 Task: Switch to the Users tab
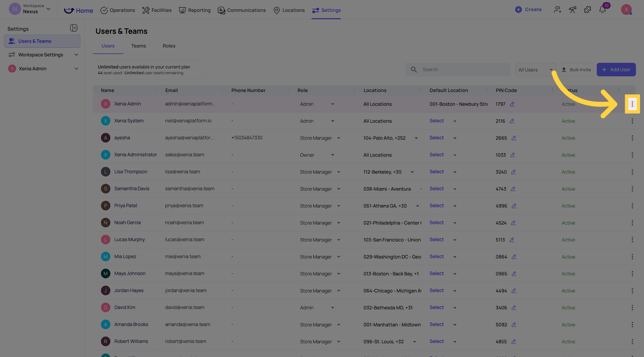click(108, 46)
